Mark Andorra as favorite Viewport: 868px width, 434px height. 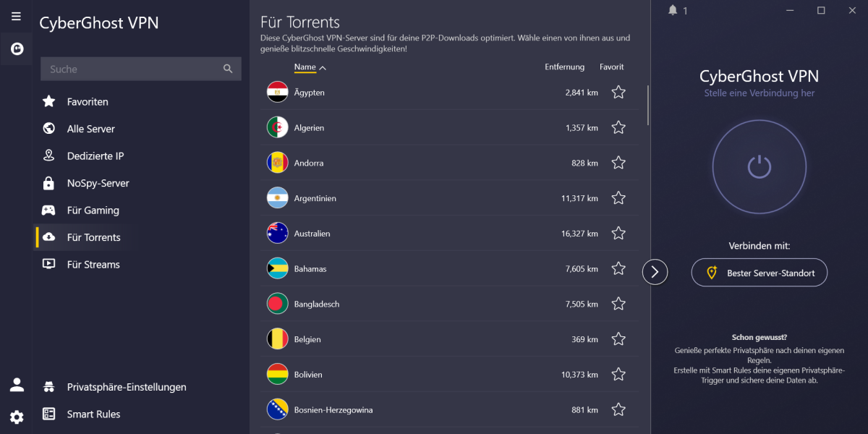tap(618, 163)
